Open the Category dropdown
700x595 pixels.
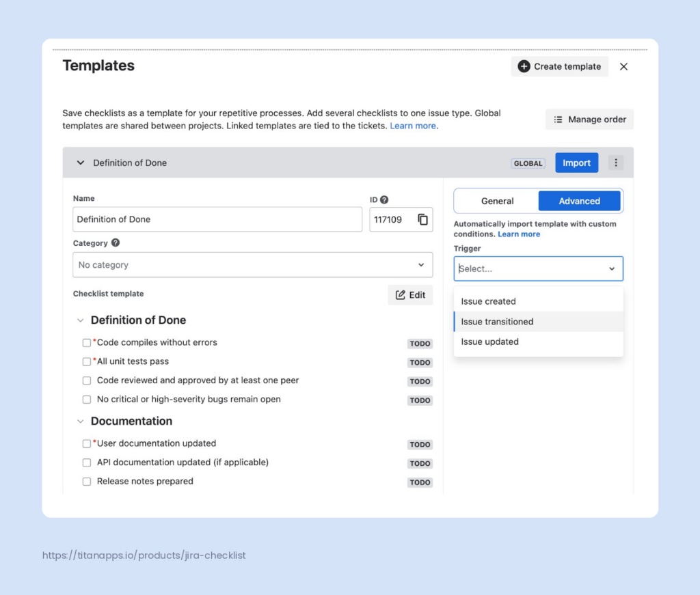click(252, 265)
